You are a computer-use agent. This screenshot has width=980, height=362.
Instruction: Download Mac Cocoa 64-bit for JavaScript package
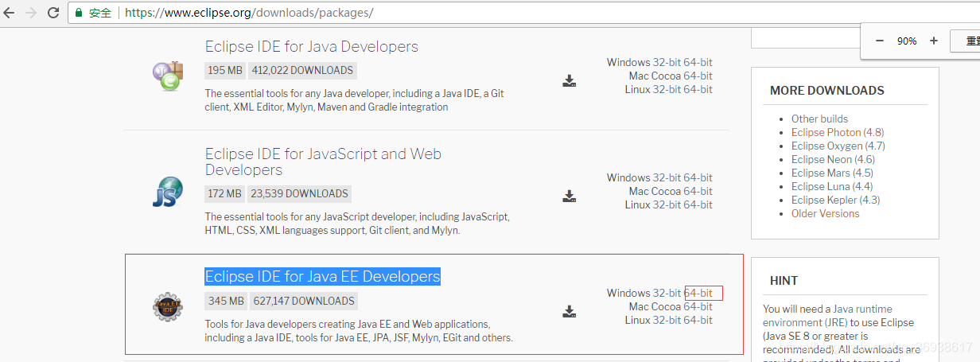coord(698,191)
